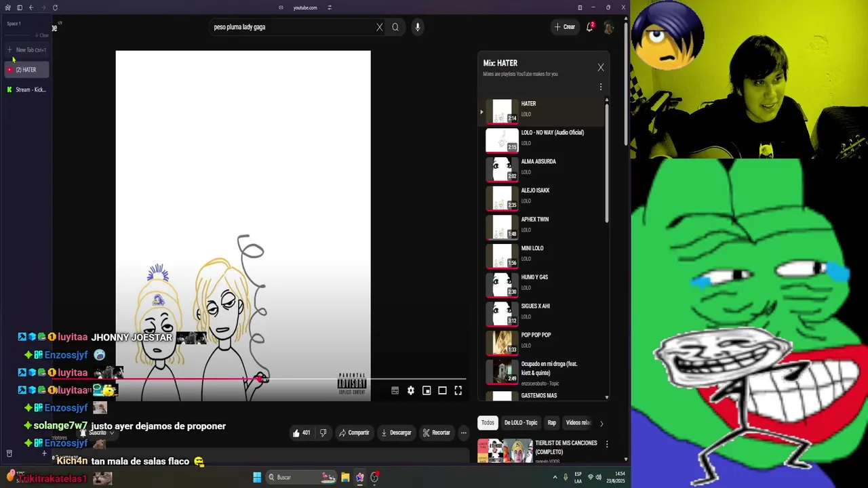Like the video with 401 likes
The image size is (868, 488).
301,432
